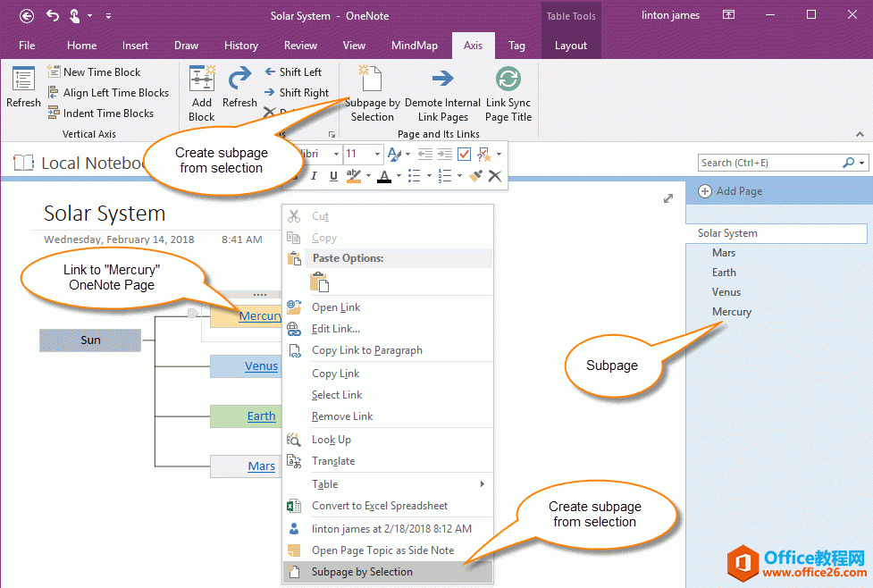Click the Refresh icon in Vertical Axis group
Viewport: 873px width, 588px height.
click(22, 79)
